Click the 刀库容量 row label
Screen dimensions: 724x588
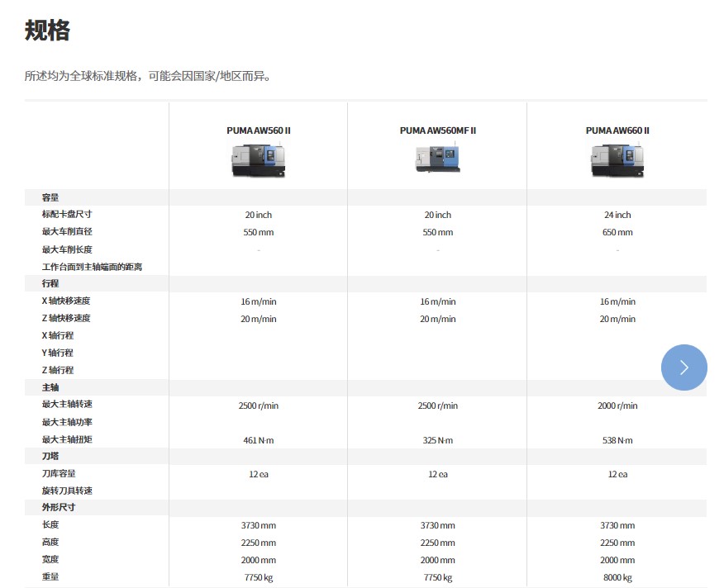(x=59, y=473)
